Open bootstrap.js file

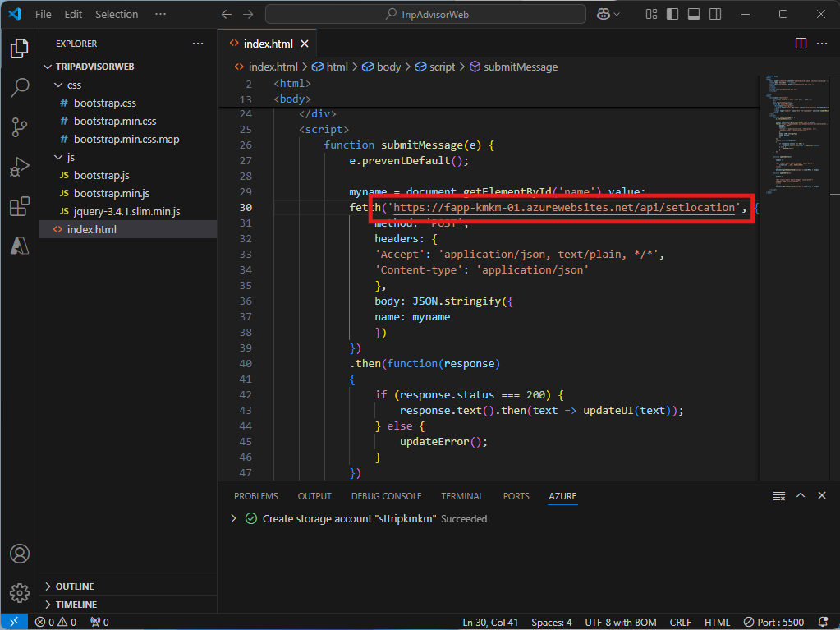pos(128,175)
